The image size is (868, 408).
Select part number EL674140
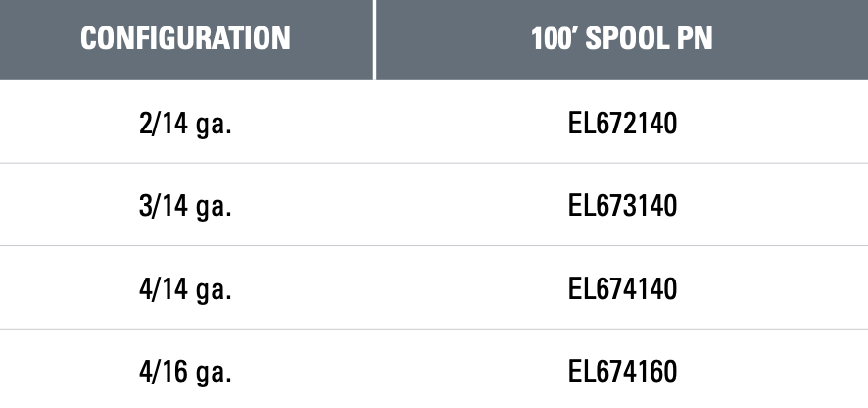coord(622,289)
